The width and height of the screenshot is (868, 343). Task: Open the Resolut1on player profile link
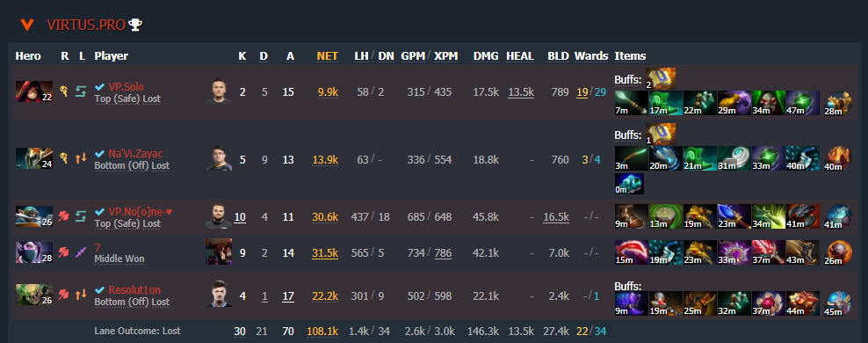[134, 289]
